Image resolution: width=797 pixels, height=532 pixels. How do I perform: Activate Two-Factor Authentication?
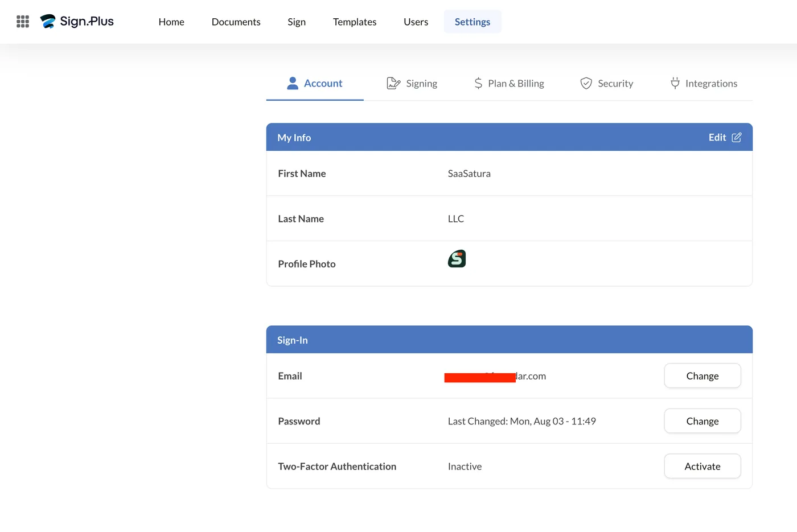pos(702,466)
